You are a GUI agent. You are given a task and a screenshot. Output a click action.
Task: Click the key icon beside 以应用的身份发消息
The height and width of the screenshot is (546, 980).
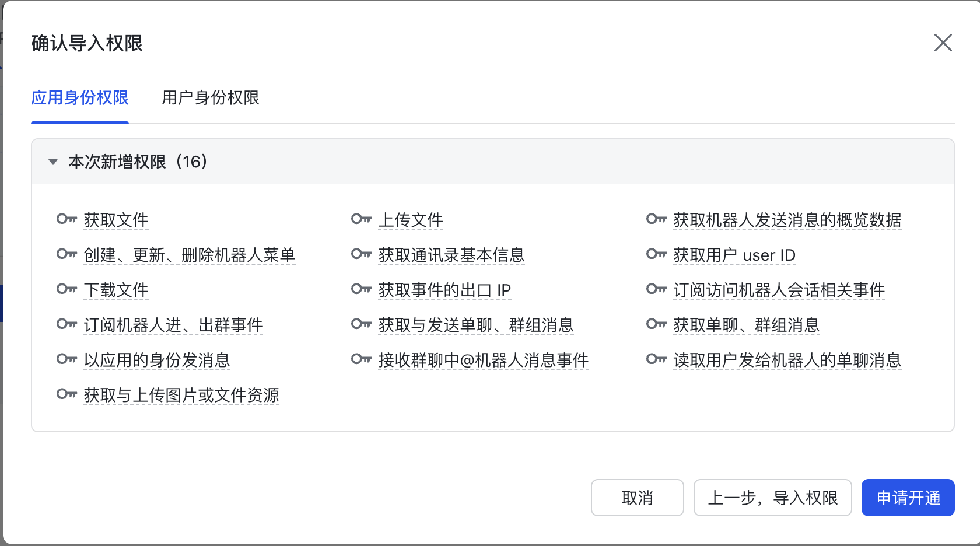coord(66,359)
